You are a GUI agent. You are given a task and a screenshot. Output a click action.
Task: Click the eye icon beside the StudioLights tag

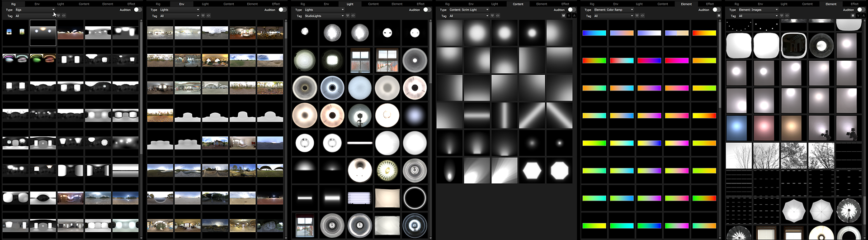point(353,16)
